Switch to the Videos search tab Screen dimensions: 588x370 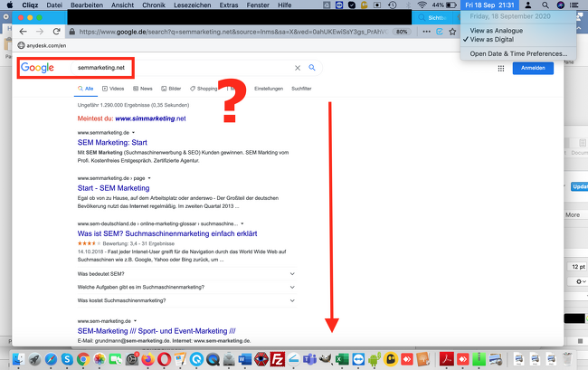pos(114,89)
